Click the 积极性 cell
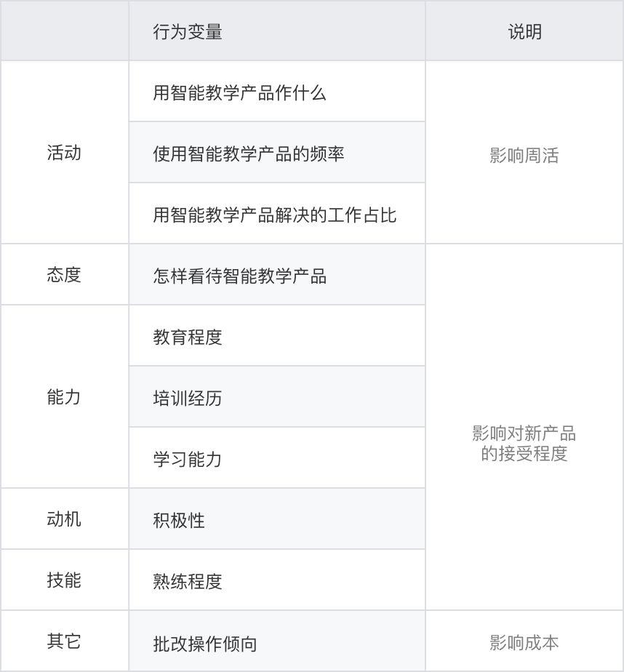Image resolution: width=624 pixels, height=672 pixels. click(179, 521)
